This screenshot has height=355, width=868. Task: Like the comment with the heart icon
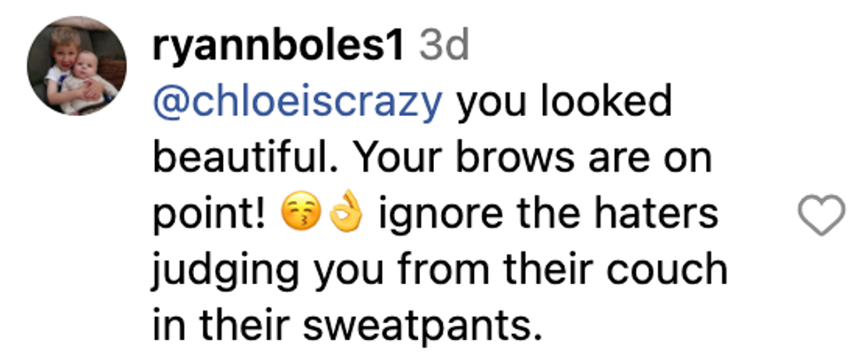(x=823, y=215)
